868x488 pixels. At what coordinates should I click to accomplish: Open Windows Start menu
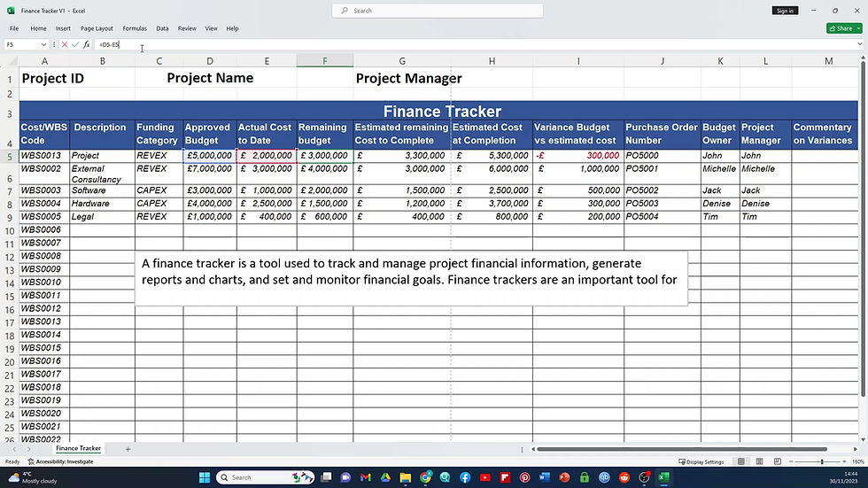(x=205, y=477)
